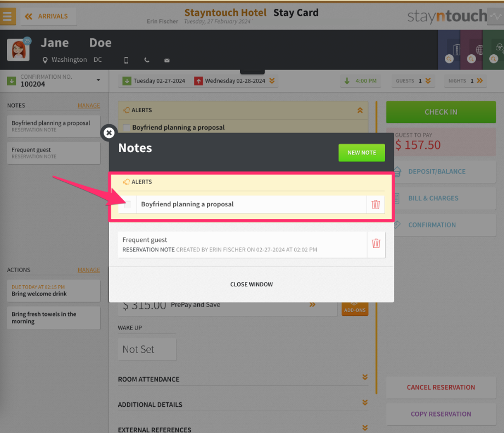Image resolution: width=504 pixels, height=433 pixels.
Task: Click Manage link for Actions
Action: [89, 270]
